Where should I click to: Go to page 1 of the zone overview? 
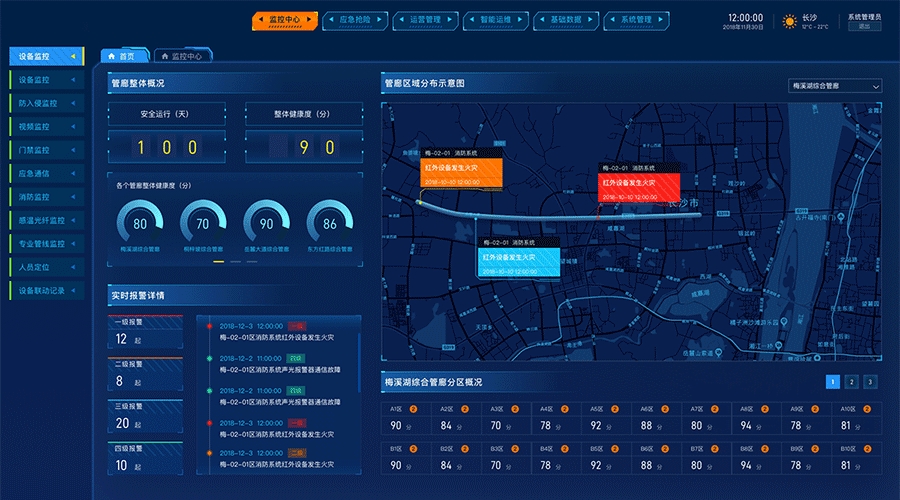pos(833,382)
